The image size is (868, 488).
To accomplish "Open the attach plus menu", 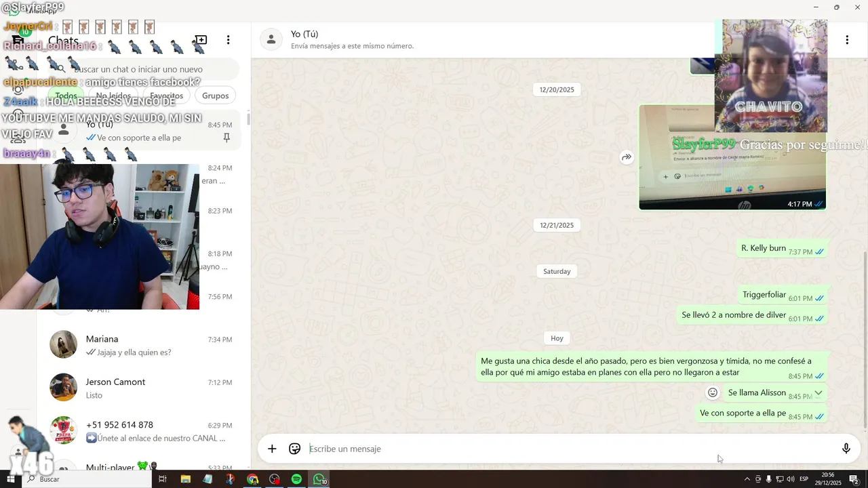I will (x=272, y=449).
